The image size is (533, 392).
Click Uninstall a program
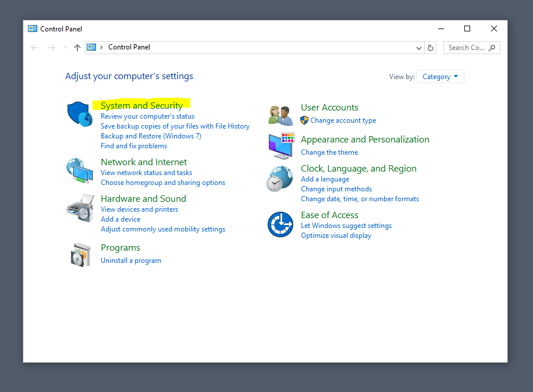[131, 261]
